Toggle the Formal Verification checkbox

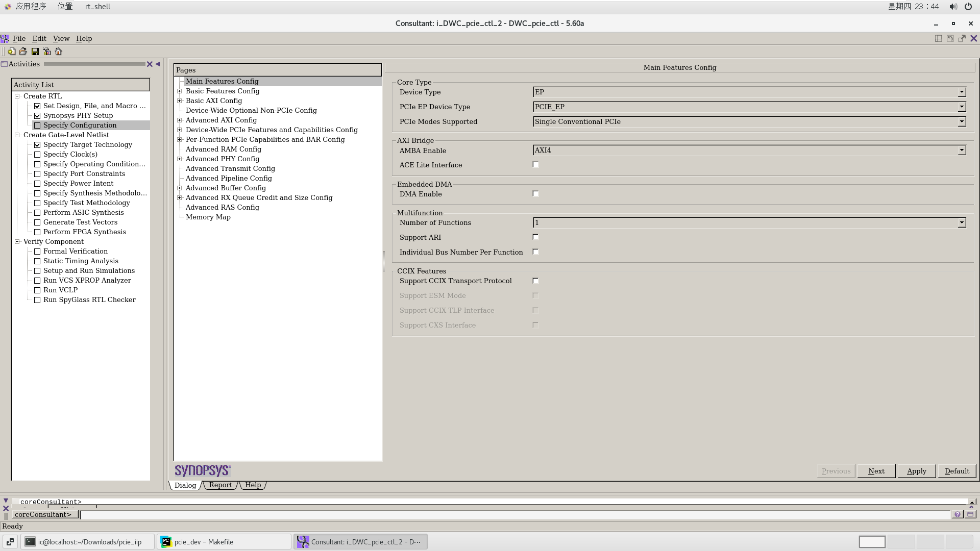click(x=37, y=252)
